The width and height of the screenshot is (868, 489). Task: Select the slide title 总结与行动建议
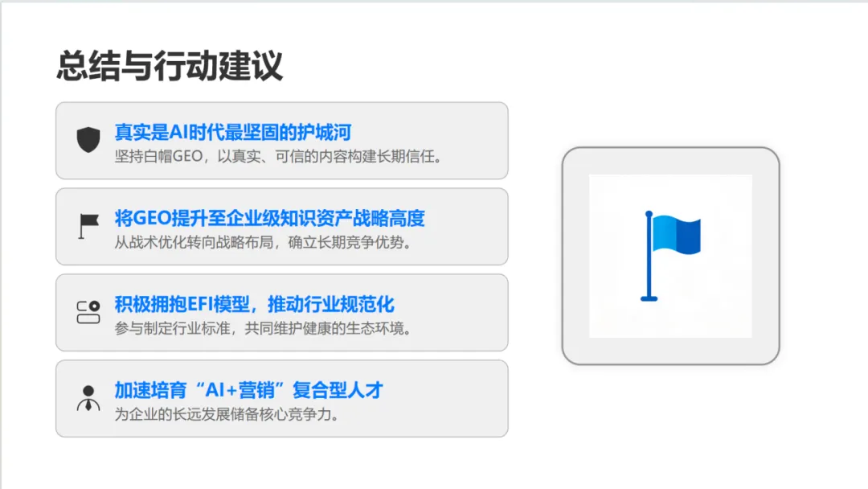[170, 65]
